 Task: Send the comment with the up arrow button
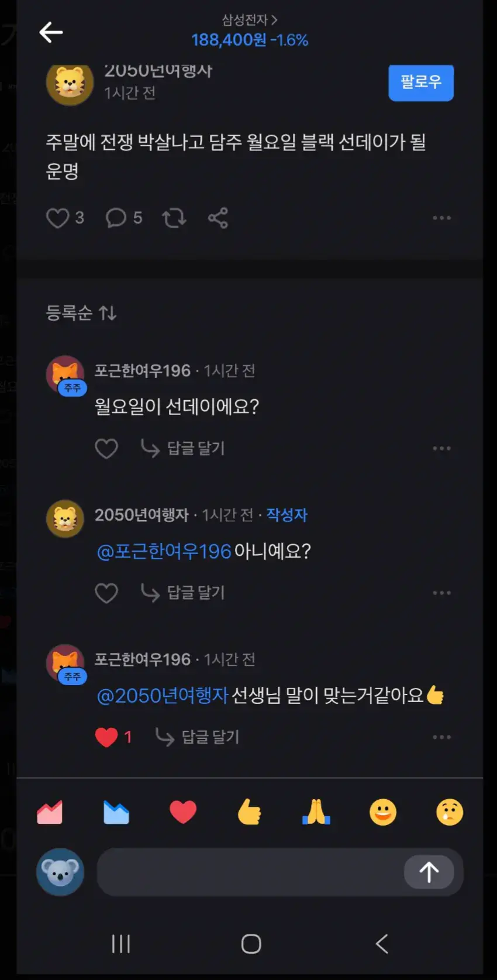tap(429, 872)
